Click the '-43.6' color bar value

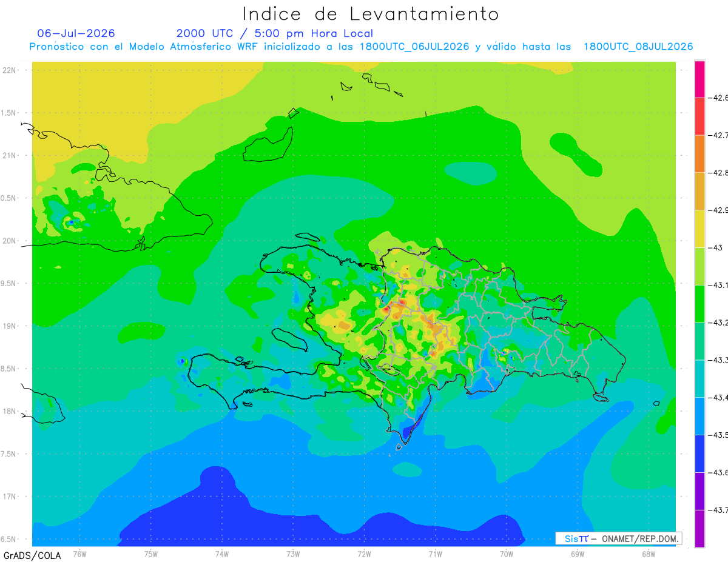718,473
